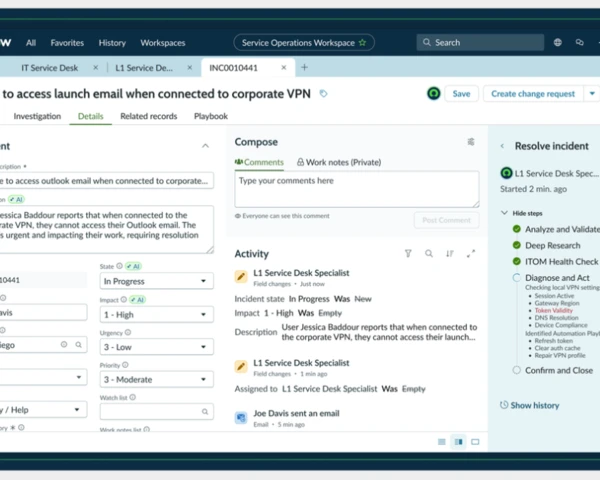Screen dimensions: 600x480
Task: Click the Impact field info icon
Action: point(124,299)
